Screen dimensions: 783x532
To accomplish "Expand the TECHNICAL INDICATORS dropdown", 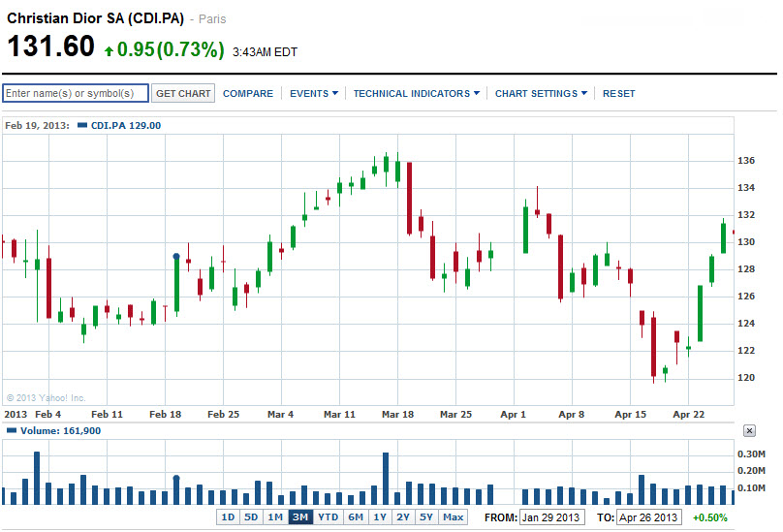I will [417, 93].
